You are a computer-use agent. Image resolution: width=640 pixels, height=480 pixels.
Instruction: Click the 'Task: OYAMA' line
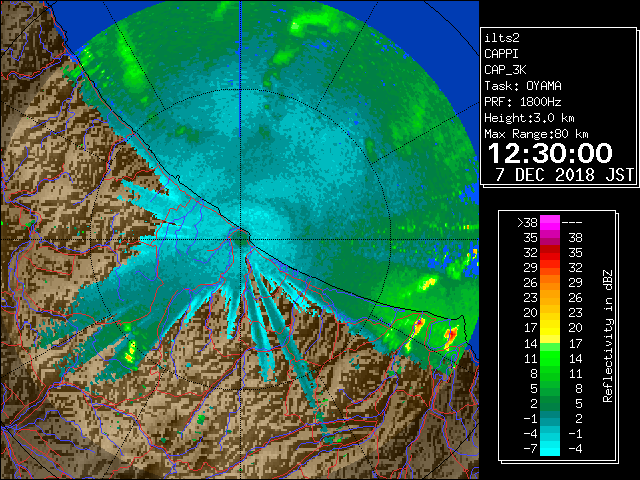point(523,86)
